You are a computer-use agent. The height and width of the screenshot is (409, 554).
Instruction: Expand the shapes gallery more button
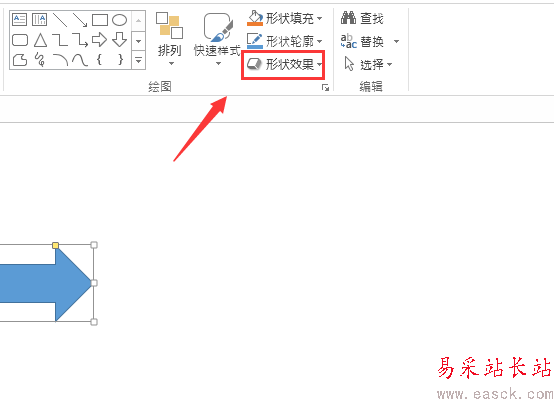click(138, 60)
